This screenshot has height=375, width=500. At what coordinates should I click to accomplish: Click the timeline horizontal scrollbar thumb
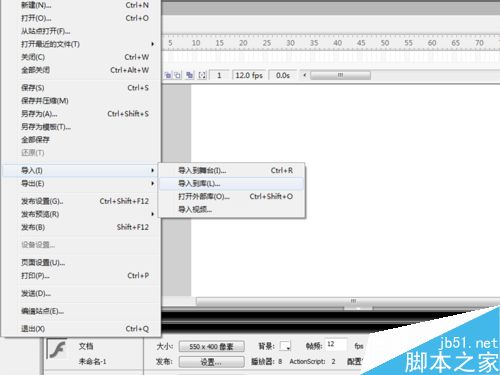click(340, 75)
